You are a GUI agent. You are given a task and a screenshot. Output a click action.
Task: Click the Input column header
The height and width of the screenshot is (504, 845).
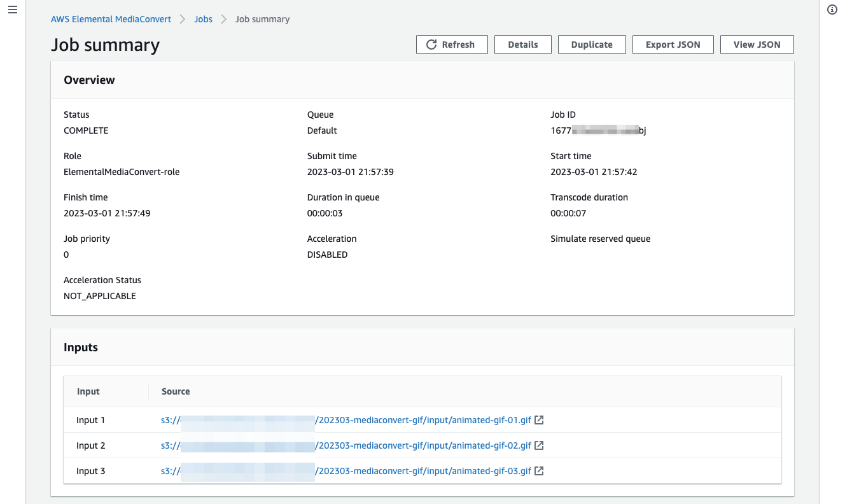[88, 391]
